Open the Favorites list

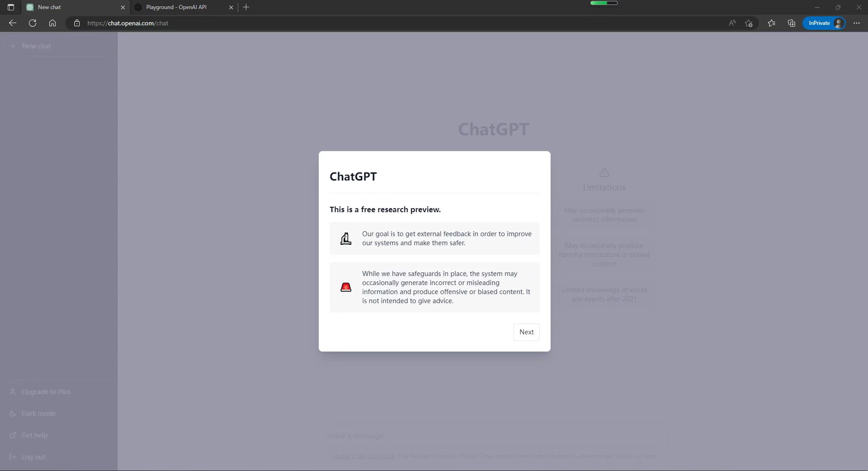[x=772, y=23]
